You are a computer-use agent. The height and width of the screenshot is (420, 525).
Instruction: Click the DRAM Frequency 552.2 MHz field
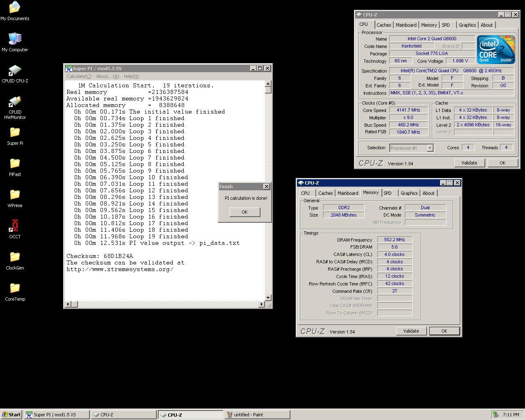tap(395, 240)
